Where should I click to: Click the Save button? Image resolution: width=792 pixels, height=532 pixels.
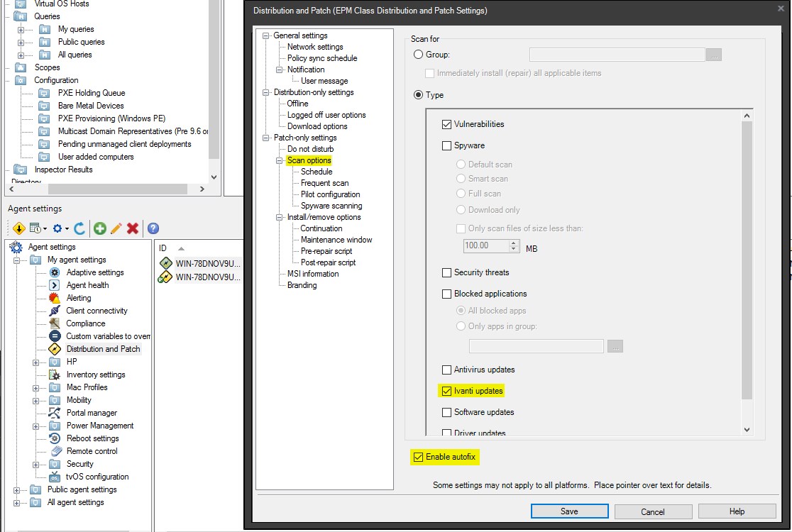click(569, 511)
